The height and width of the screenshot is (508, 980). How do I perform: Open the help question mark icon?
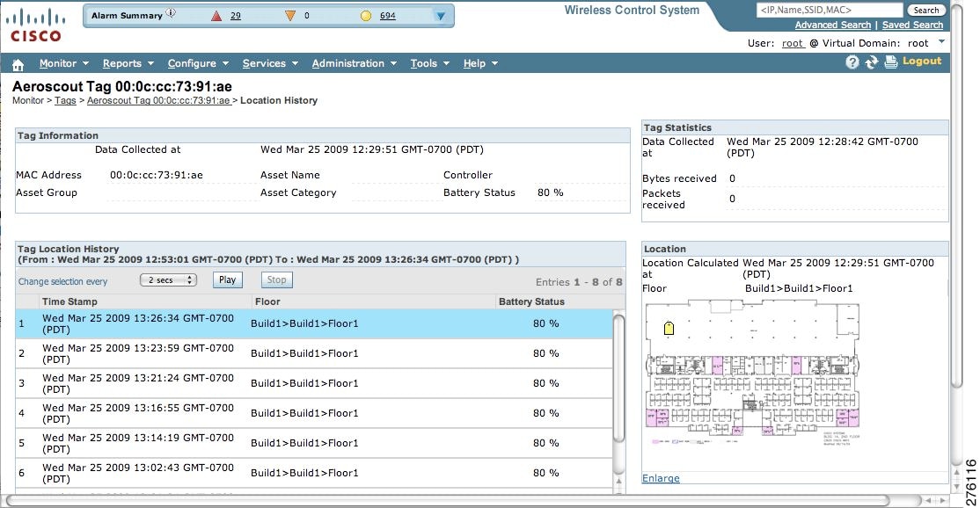852,62
